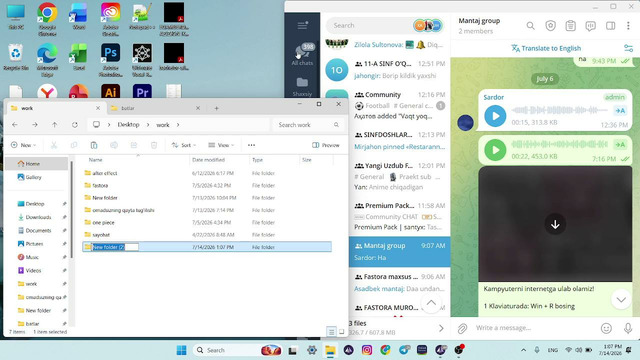Open emoji picker in Telegram
Image resolution: width=640 pixels, height=360 pixels.
tap(606, 328)
